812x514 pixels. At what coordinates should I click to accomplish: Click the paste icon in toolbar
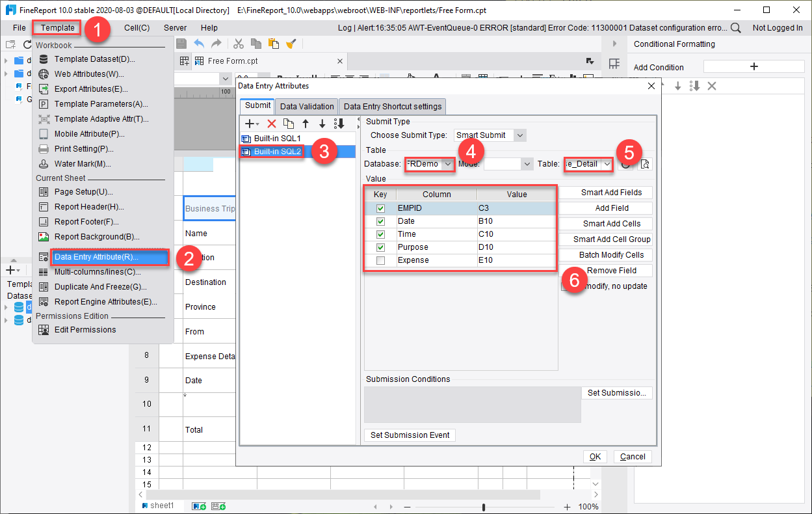(x=274, y=44)
